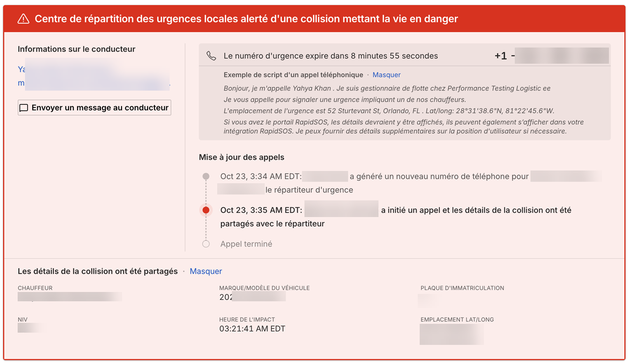
Task: Hide the phone call script with Masquer
Action: tap(386, 75)
